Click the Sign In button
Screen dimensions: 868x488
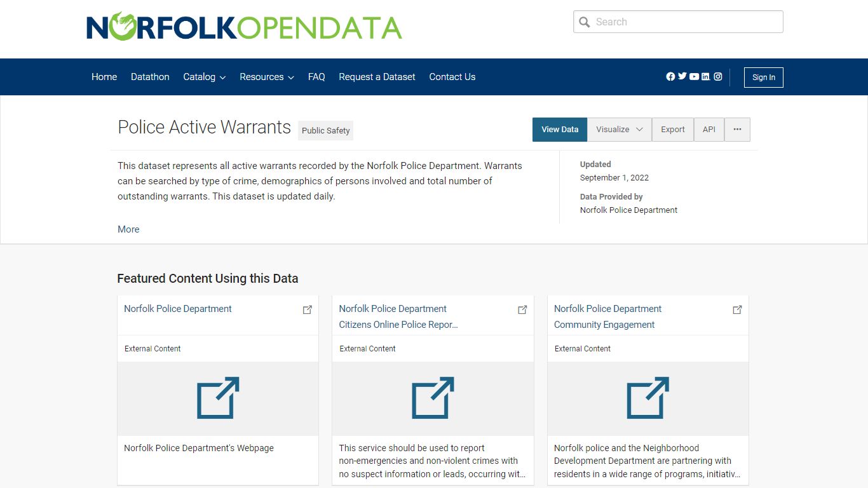(764, 78)
